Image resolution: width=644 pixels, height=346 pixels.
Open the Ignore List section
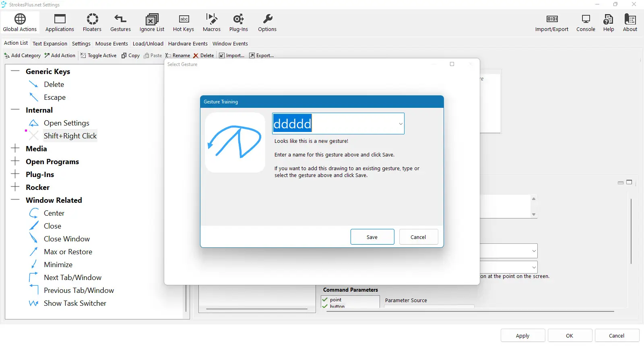tap(152, 23)
